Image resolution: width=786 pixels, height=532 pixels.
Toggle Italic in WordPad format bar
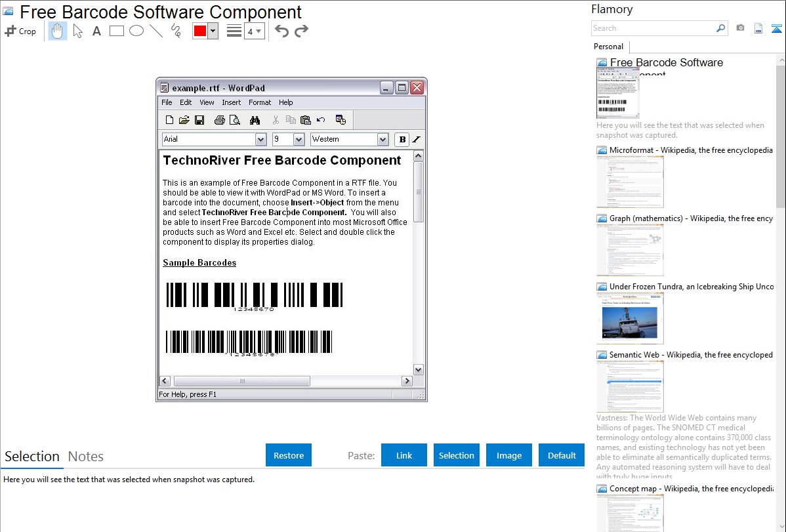pos(417,139)
